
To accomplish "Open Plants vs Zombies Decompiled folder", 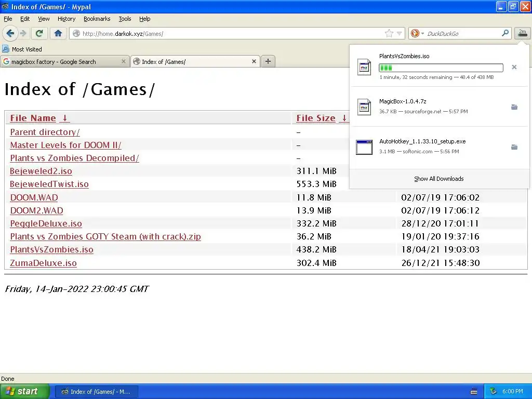I will pos(74,158).
